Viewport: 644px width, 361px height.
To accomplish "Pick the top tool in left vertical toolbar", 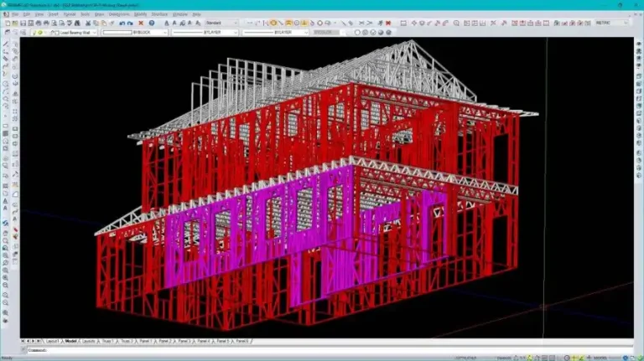I will [6, 43].
